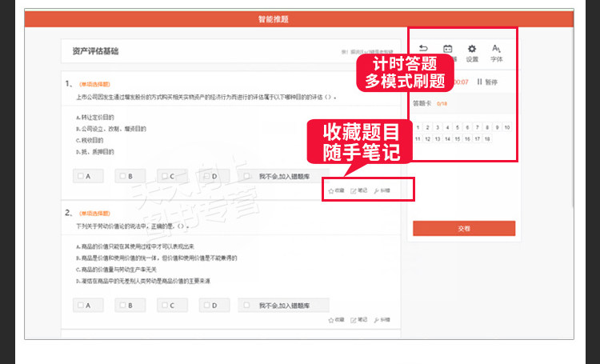Jump to question 2 in the answer card
Screen dimensions: 600x364
428,127
